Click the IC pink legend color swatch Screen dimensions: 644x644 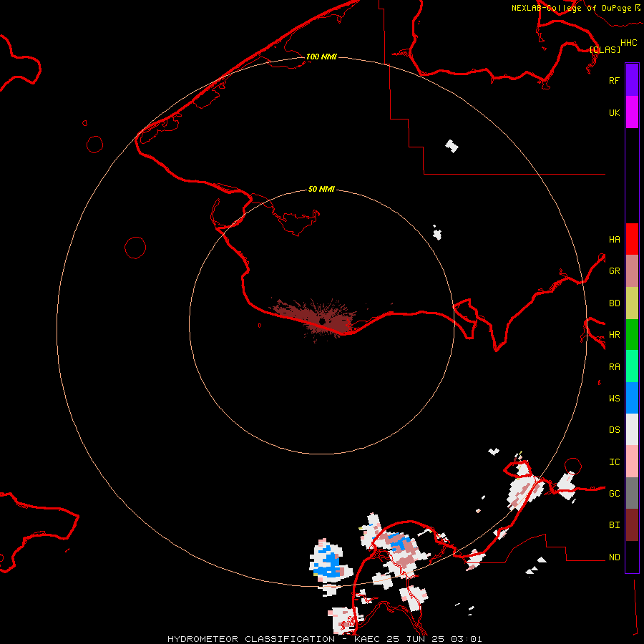coord(632,462)
